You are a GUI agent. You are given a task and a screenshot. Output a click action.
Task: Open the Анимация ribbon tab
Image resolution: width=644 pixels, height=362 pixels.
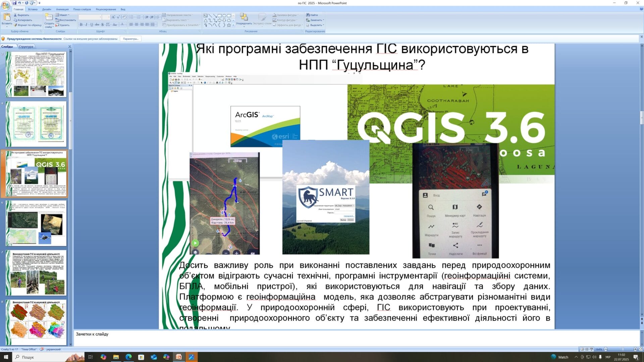(x=62, y=9)
